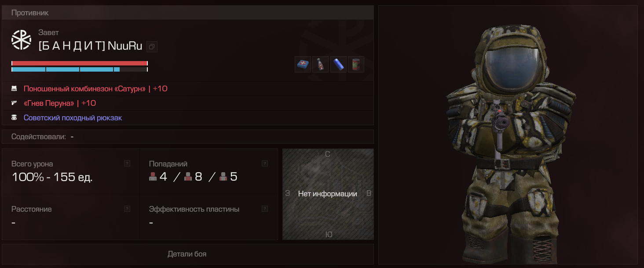Open the help tooltip for Всего урона
This screenshot has height=268, width=644.
click(127, 163)
